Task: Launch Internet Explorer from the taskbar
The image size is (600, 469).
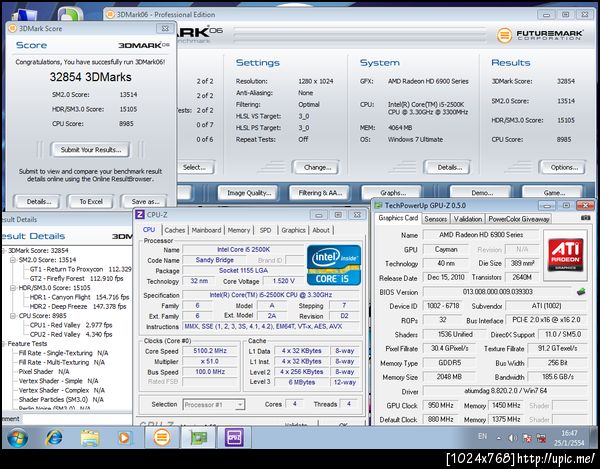Action: [54, 438]
